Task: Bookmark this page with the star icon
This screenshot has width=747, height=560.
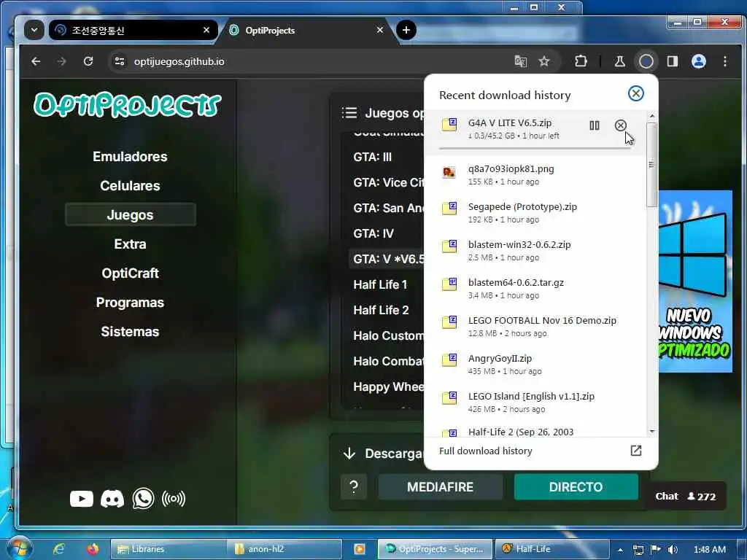Action: coord(544,61)
